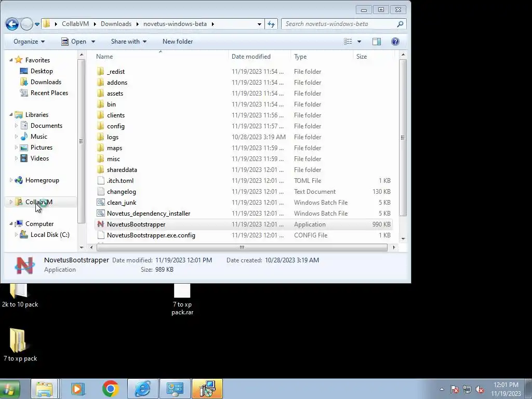Click the Change your view icon
This screenshot has width=532, height=399.
tap(348, 42)
